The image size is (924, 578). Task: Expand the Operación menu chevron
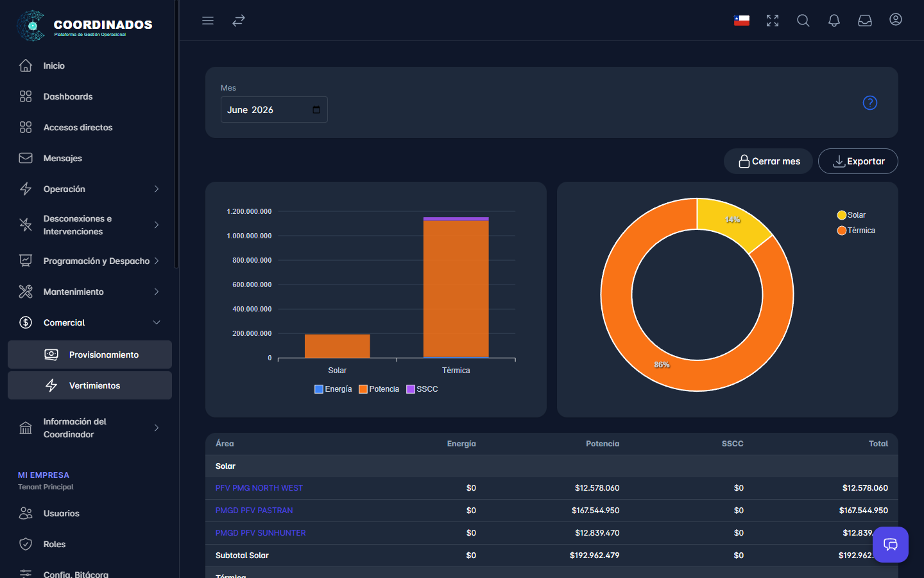pyautogui.click(x=157, y=189)
